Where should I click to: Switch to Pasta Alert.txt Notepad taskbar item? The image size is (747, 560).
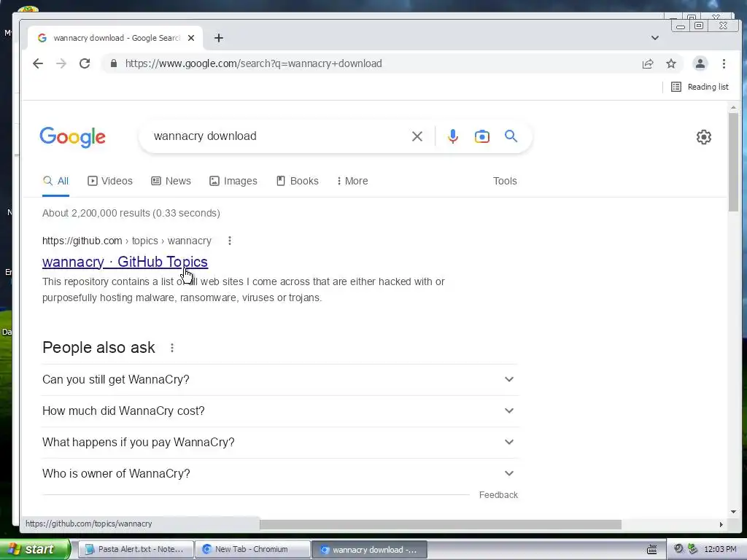point(136,549)
